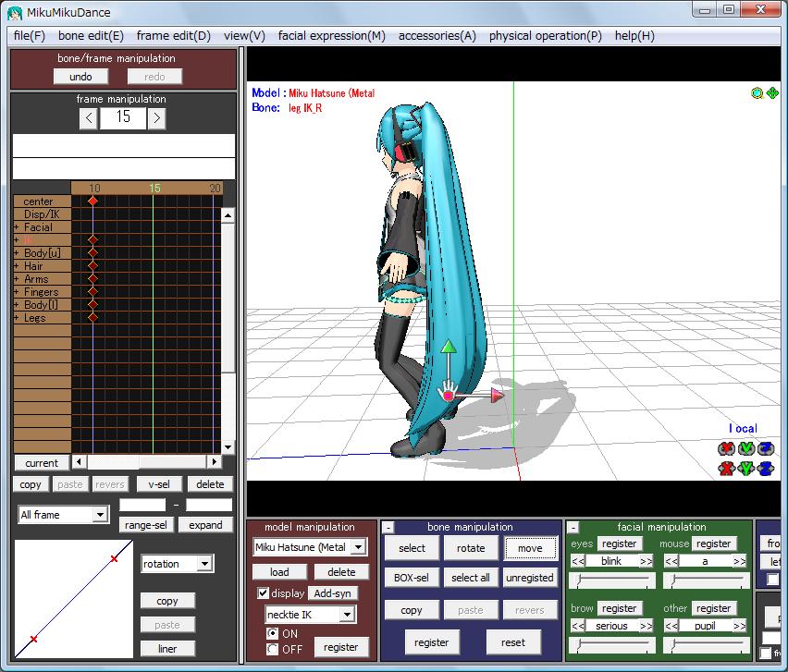Click the blue Z rotation axis icon
This screenshot has width=788, height=672.
[x=766, y=448]
